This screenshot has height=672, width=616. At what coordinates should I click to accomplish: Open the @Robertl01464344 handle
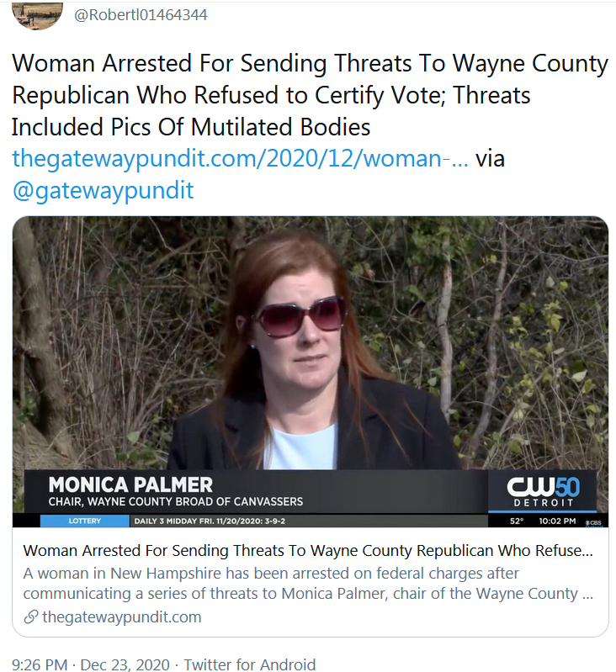(141, 15)
